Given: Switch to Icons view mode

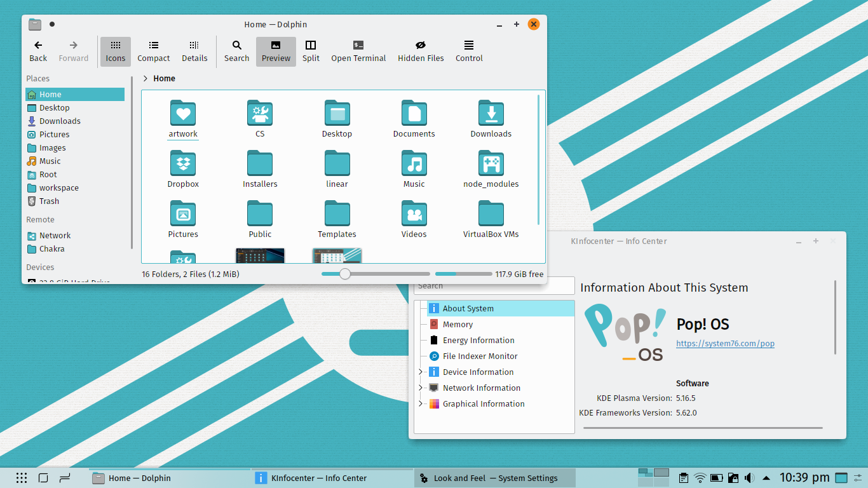Looking at the screenshot, I should point(116,51).
